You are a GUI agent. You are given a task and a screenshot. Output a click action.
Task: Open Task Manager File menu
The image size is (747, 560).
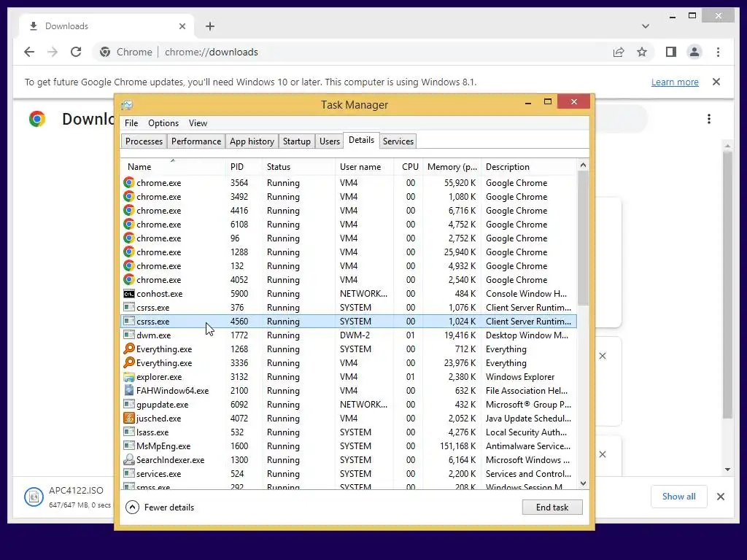131,123
